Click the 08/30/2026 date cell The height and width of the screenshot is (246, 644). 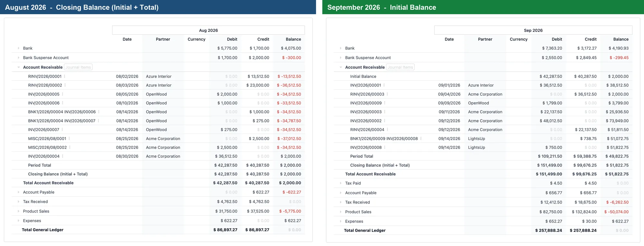[127, 156]
